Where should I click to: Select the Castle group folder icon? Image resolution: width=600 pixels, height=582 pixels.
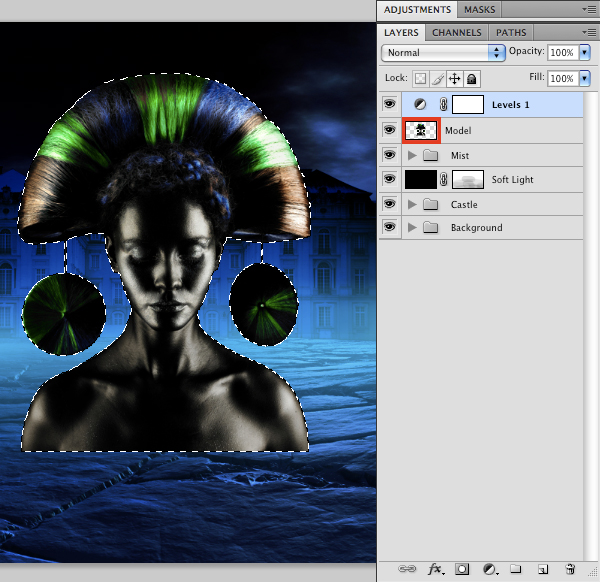(430, 204)
